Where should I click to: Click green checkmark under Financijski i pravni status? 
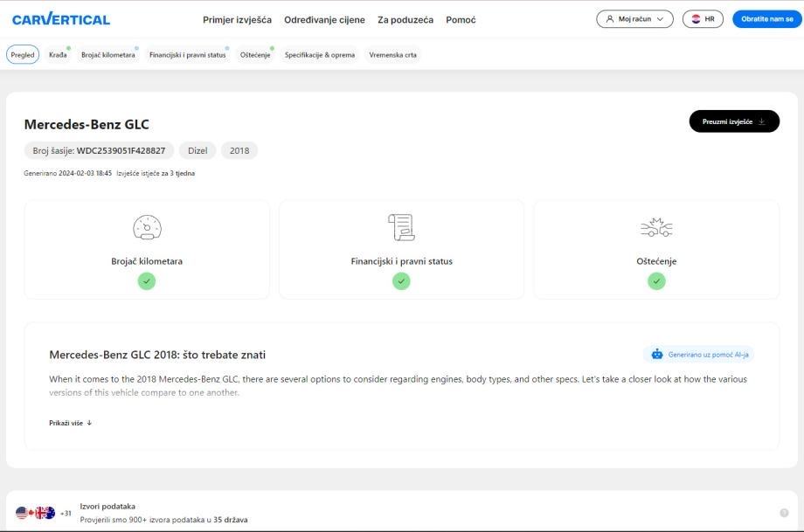coord(401,281)
